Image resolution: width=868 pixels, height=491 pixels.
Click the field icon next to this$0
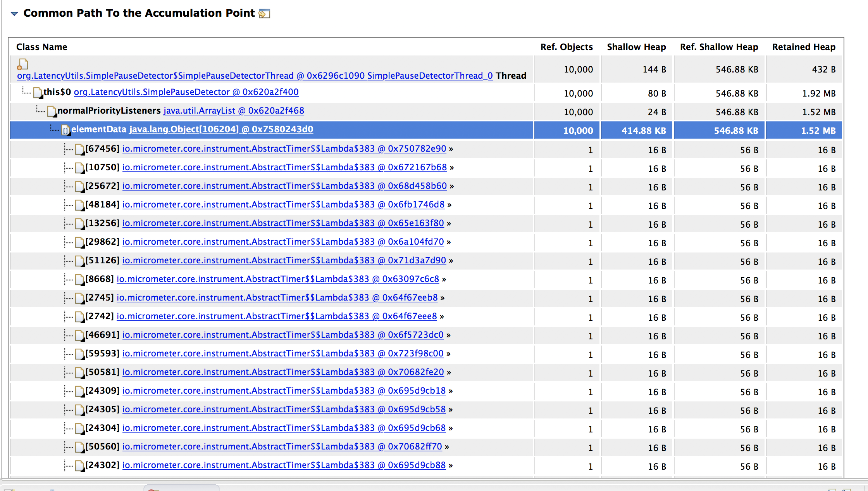[x=38, y=92]
